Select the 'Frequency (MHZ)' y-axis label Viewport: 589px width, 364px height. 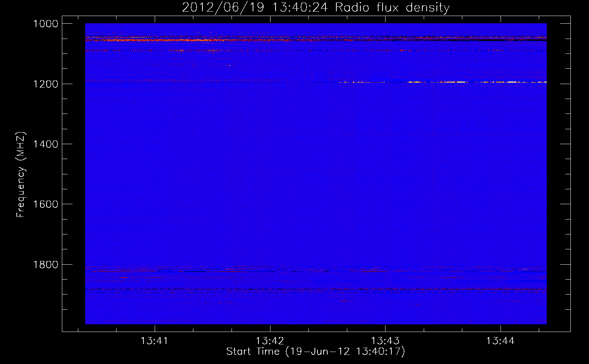pos(21,175)
